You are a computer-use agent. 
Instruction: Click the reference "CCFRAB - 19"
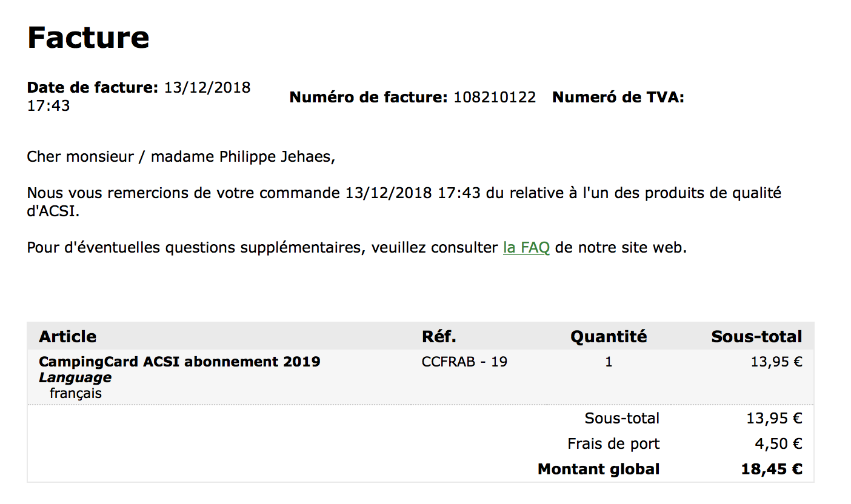(x=464, y=362)
